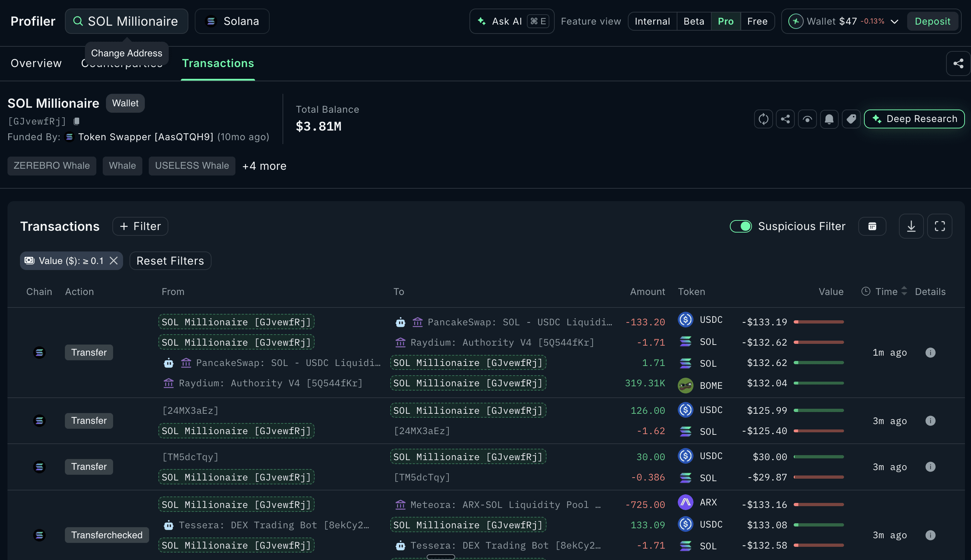Open the Token Swapper [AasQTQH9] funder link

pos(146,137)
